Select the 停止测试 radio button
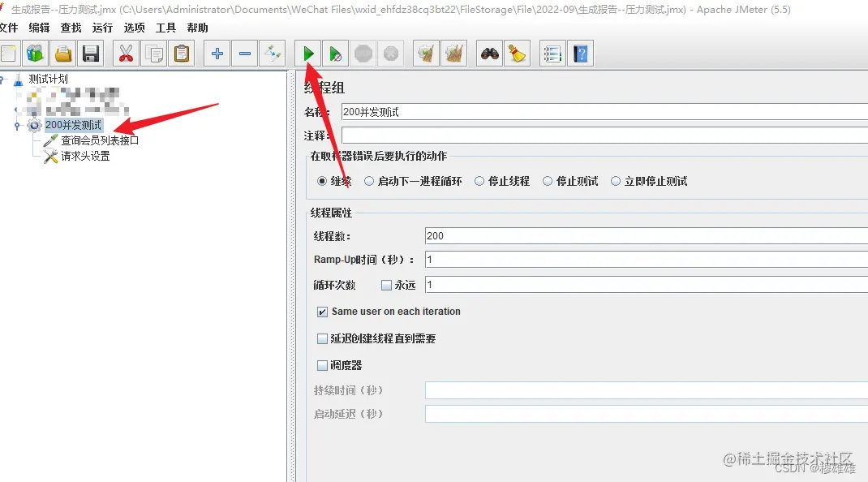The image size is (868, 482). click(x=548, y=181)
